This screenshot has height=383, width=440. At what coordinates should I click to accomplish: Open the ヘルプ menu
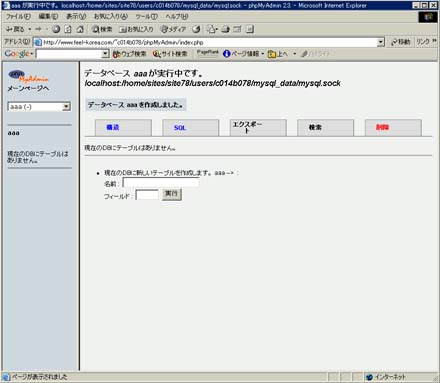[177, 16]
